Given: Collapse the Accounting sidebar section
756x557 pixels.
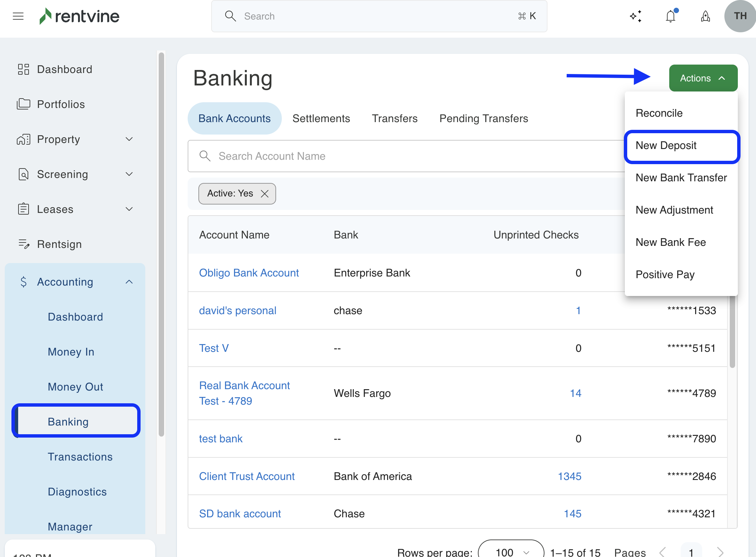Looking at the screenshot, I should click(x=129, y=282).
